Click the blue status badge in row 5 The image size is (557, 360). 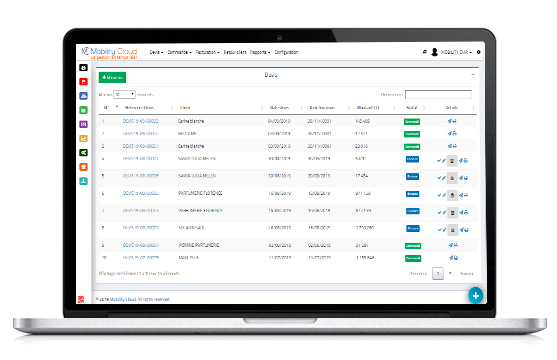(x=412, y=176)
